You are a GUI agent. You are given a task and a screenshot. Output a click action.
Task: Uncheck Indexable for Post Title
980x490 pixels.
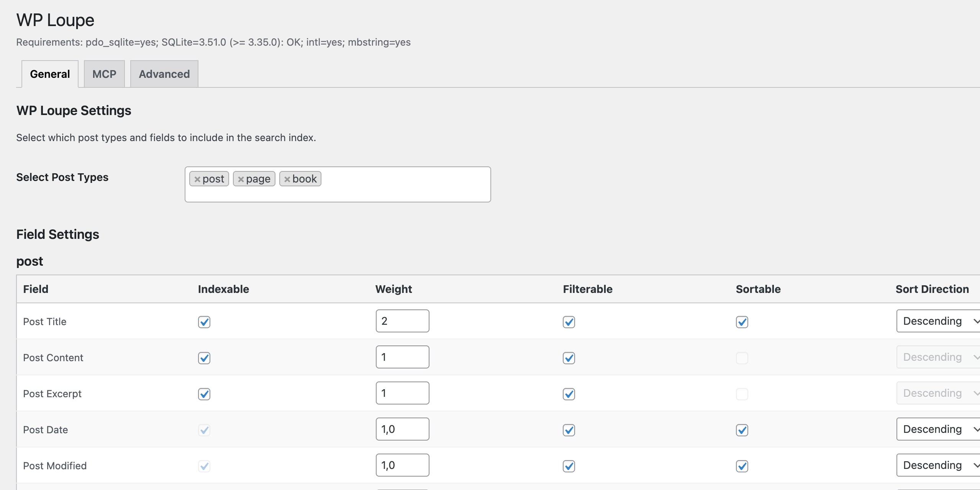click(x=204, y=322)
